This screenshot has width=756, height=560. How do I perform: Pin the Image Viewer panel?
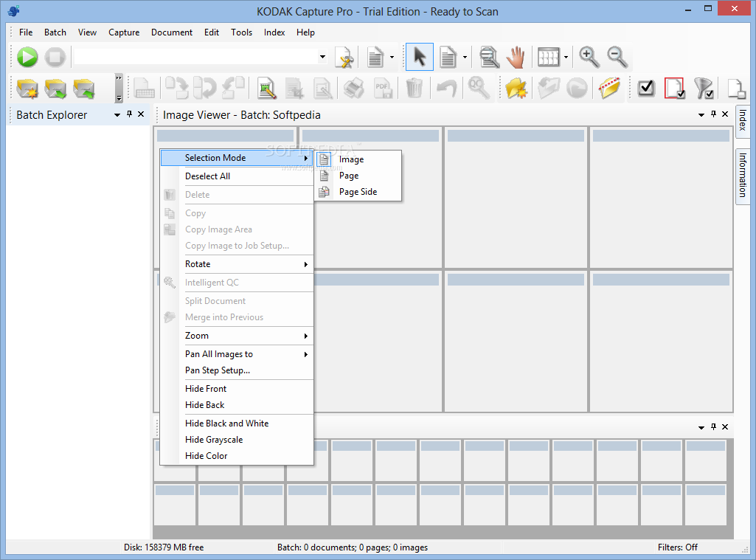pos(713,114)
